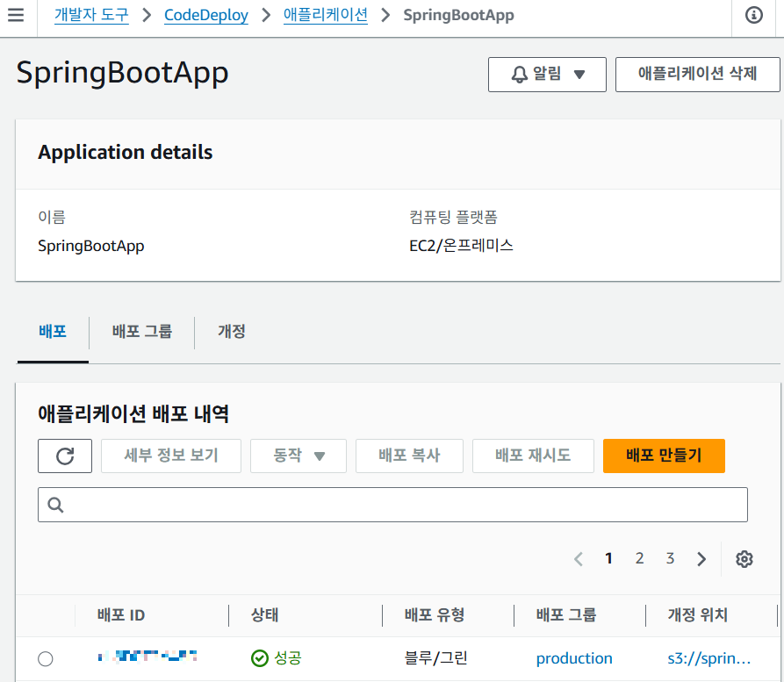Open the production deployment group link

pyautogui.click(x=574, y=658)
